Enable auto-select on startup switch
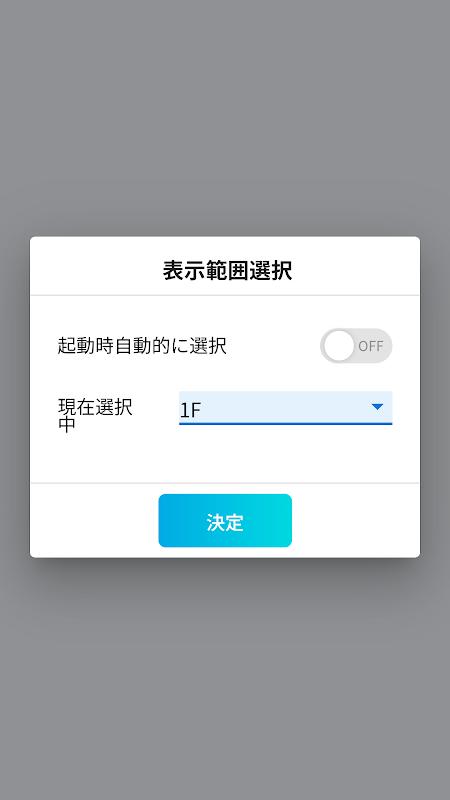 (356, 345)
